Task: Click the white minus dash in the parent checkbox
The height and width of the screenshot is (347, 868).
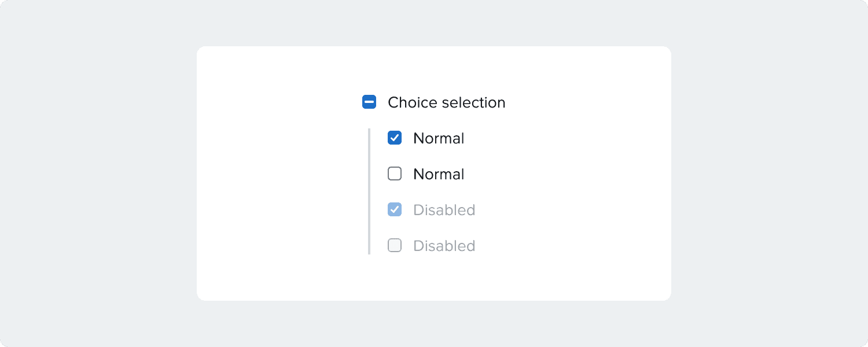Action: tap(369, 102)
